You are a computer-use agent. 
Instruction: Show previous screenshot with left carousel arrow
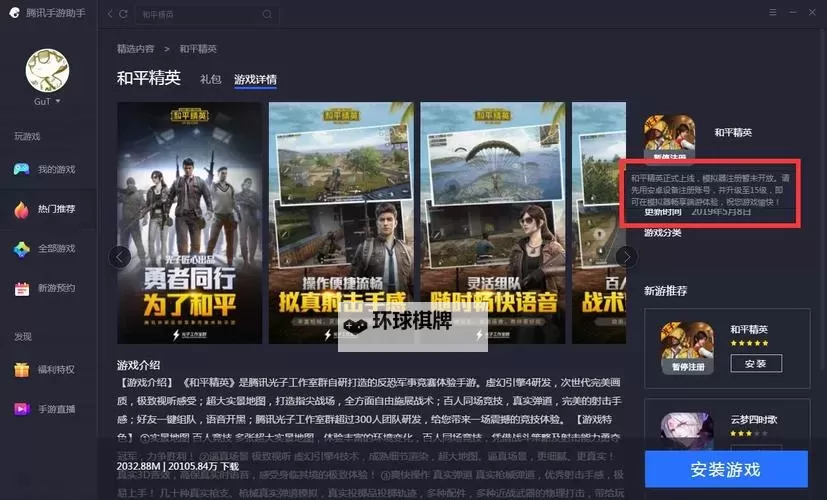[x=120, y=257]
